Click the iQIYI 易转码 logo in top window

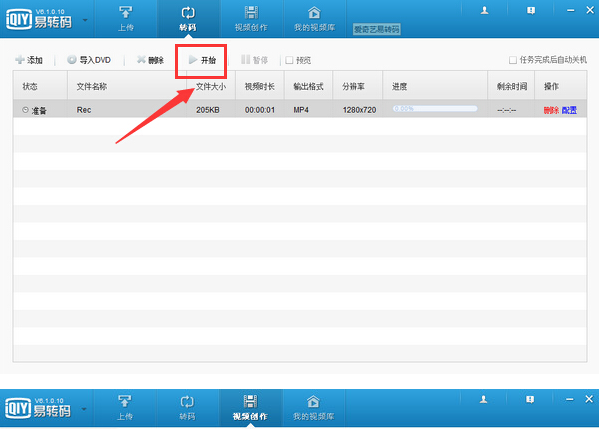pos(39,18)
